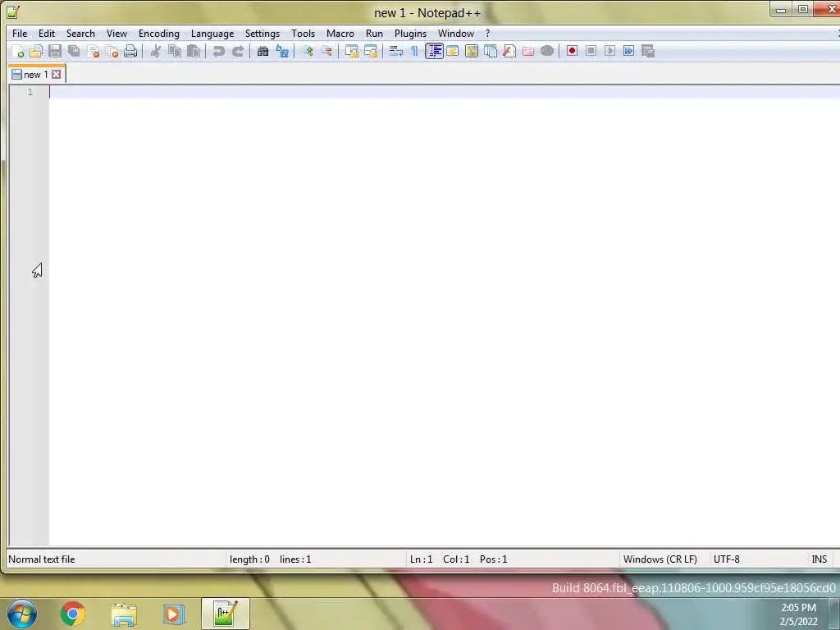Open the Search menu
This screenshot has width=840, height=630.
[80, 33]
